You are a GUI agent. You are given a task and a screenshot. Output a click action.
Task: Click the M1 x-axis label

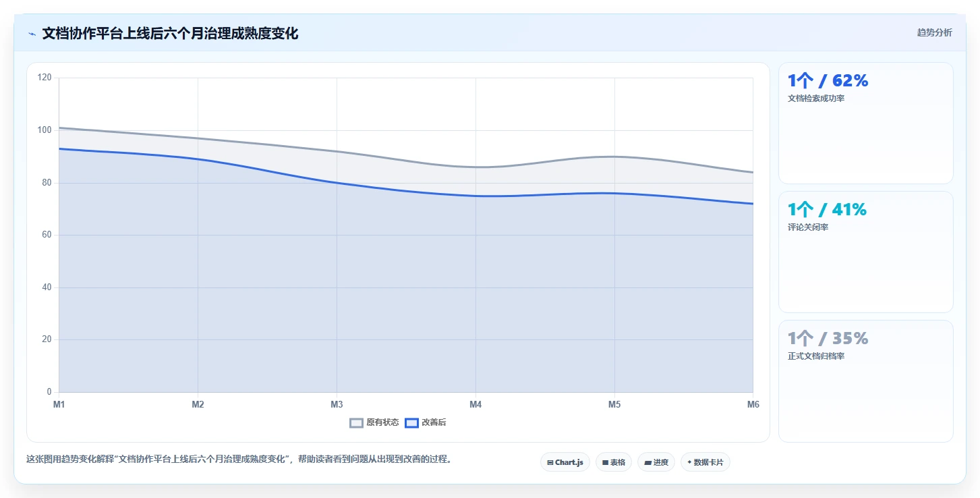coord(59,404)
